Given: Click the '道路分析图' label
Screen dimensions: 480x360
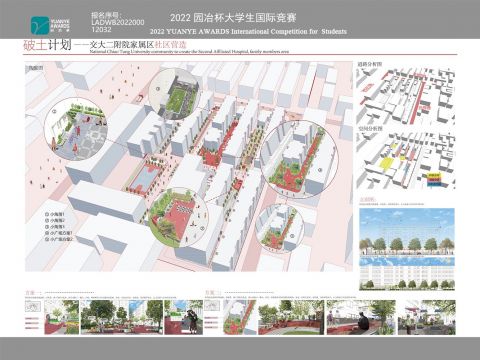Looking at the screenshot, I should coord(370,64).
